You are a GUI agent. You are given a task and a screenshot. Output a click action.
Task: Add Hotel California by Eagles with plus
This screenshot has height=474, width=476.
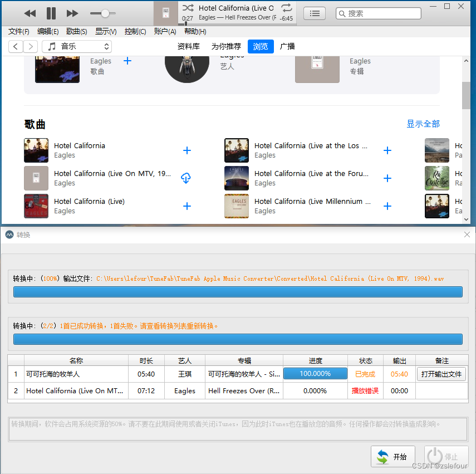coord(187,150)
